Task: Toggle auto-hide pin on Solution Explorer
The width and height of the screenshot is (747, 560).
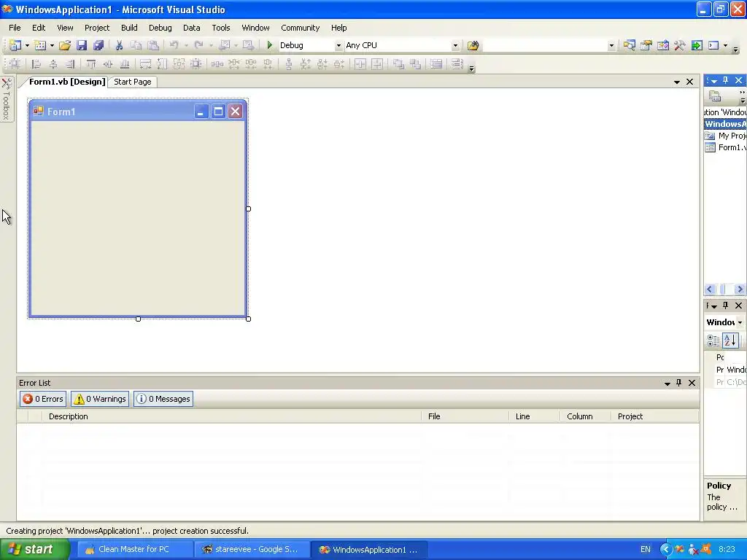Action: 726,80
